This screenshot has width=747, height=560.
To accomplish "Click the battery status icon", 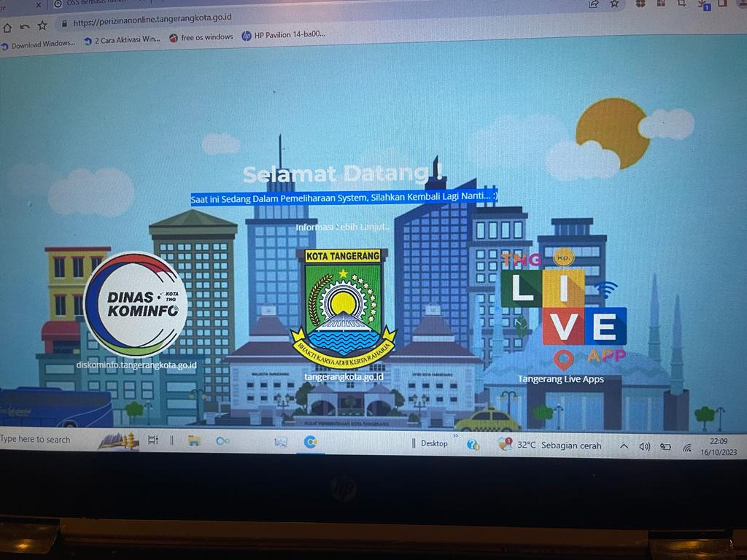I will coord(665,447).
